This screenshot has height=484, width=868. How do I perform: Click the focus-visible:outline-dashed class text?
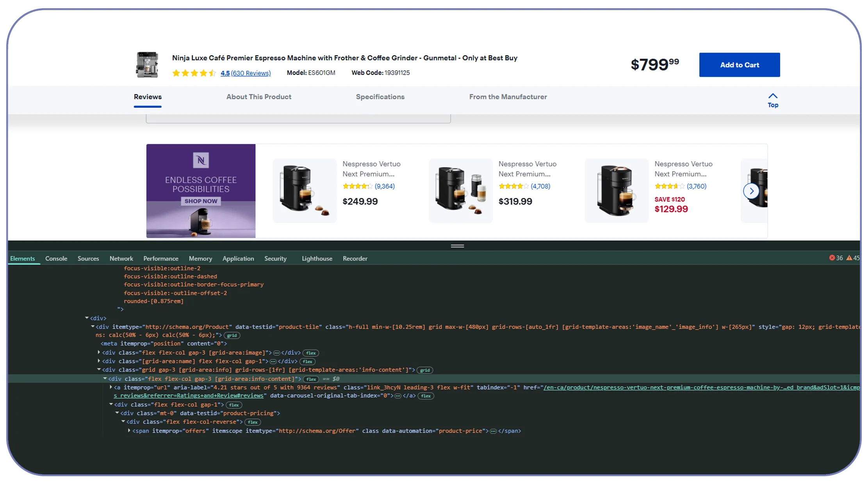coord(170,276)
